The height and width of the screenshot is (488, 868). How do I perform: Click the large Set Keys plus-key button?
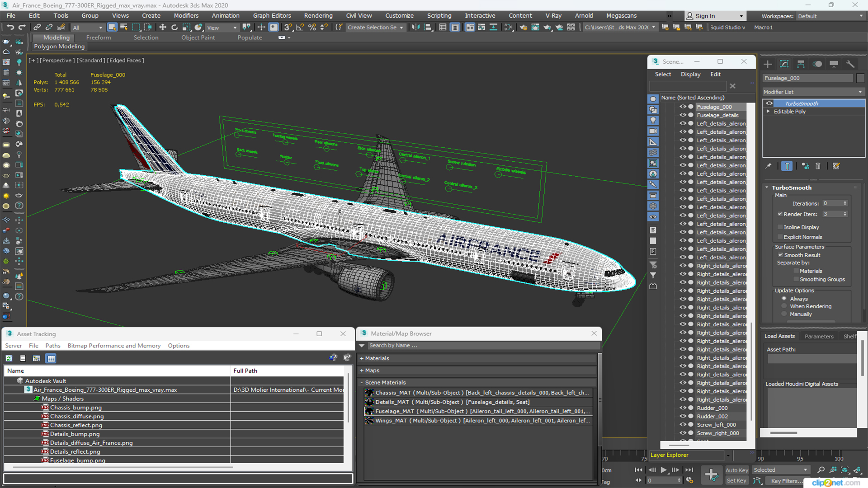click(712, 475)
